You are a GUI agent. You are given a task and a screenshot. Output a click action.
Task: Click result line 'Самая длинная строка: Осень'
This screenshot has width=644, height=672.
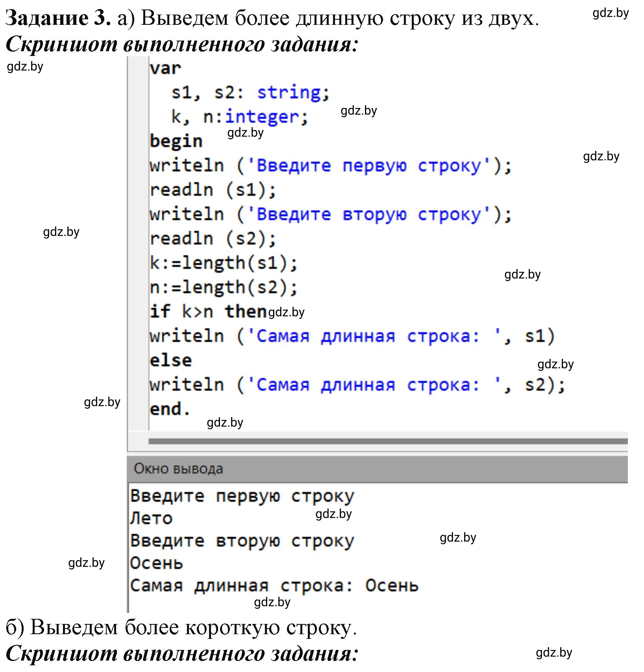pyautogui.click(x=274, y=586)
